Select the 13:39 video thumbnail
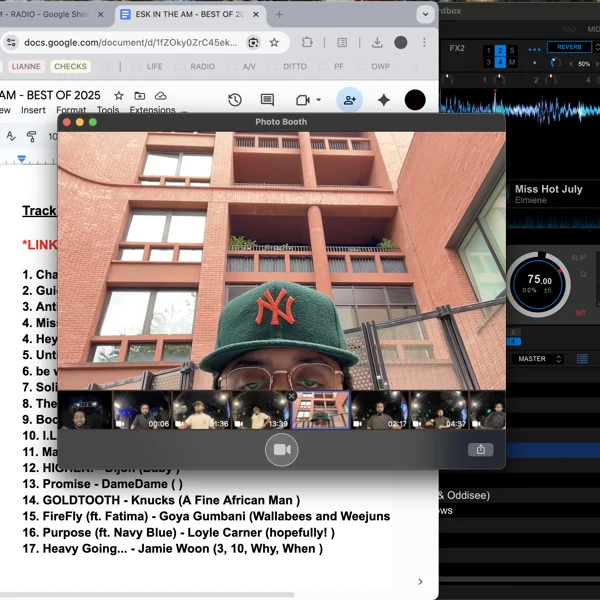 [261, 410]
